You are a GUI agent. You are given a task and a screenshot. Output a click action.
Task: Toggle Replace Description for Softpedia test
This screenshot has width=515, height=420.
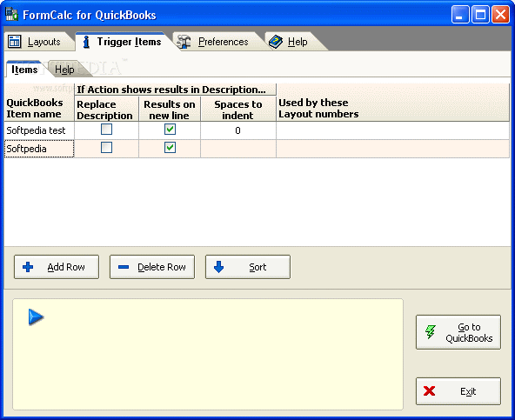point(106,130)
